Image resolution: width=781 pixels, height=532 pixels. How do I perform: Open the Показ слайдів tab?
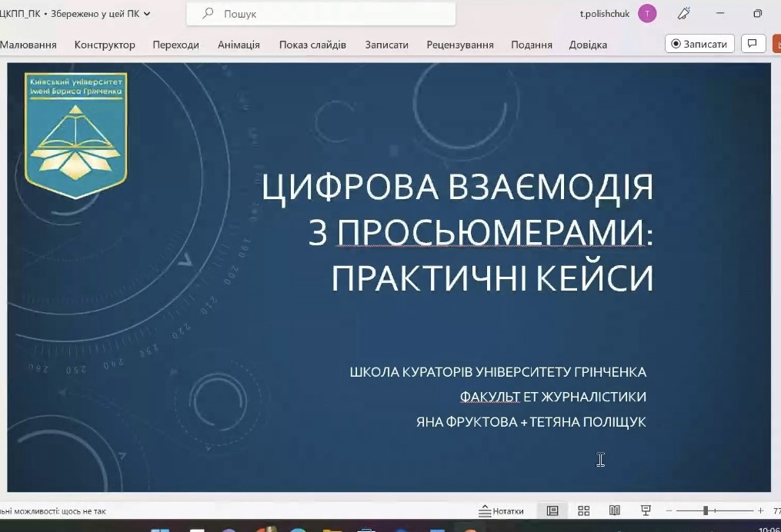pyautogui.click(x=312, y=45)
